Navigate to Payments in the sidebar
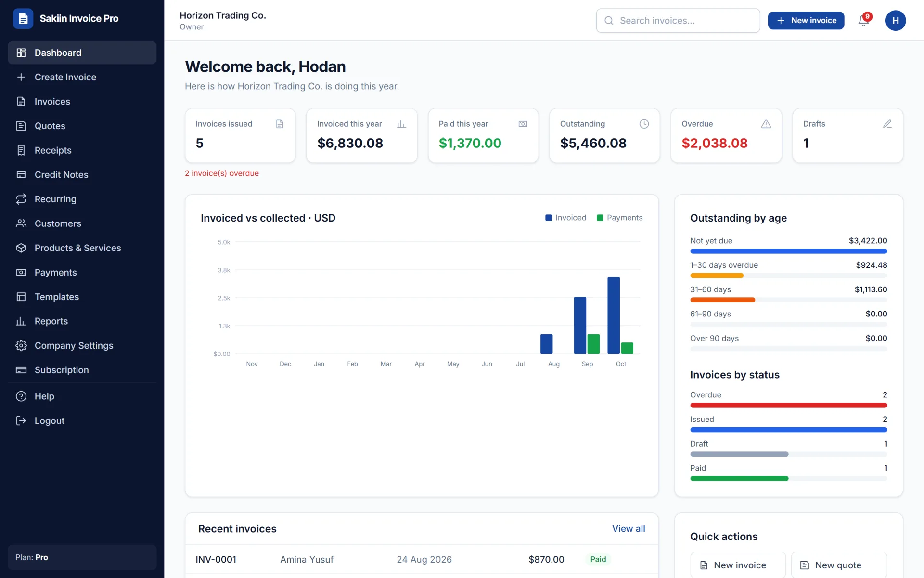924x578 pixels. point(82,272)
